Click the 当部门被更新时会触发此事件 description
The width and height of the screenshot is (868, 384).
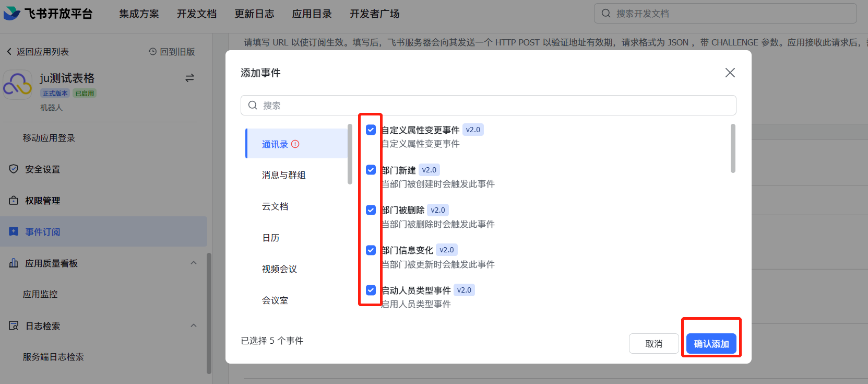click(x=438, y=264)
